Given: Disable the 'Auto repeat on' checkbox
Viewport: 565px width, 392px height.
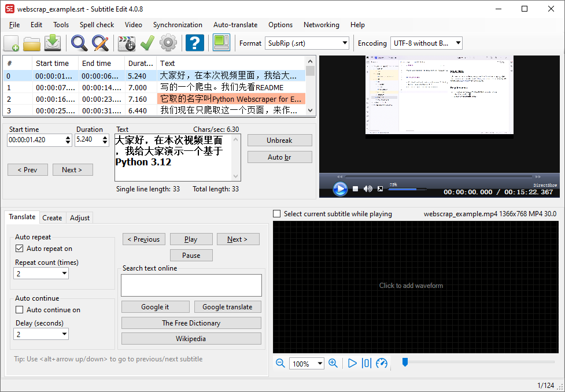Looking at the screenshot, I should 20,249.
